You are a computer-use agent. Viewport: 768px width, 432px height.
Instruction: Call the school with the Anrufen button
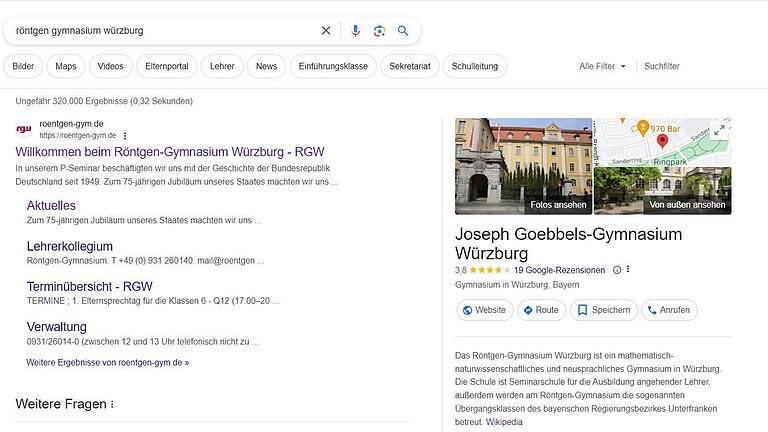coord(669,310)
